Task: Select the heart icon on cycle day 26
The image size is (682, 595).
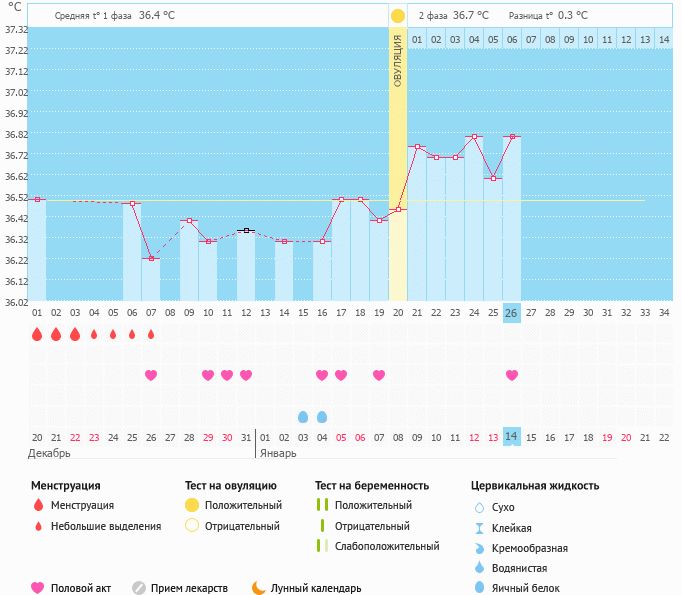Action: click(x=512, y=375)
